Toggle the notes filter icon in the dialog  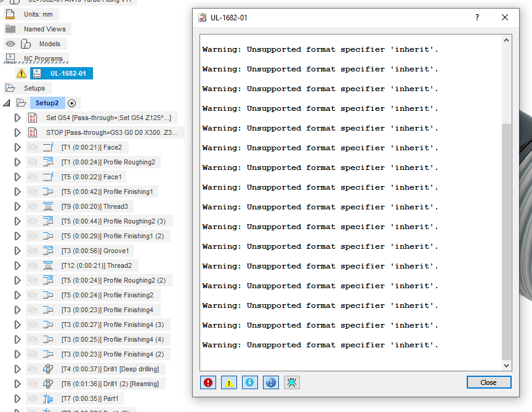coord(271,382)
